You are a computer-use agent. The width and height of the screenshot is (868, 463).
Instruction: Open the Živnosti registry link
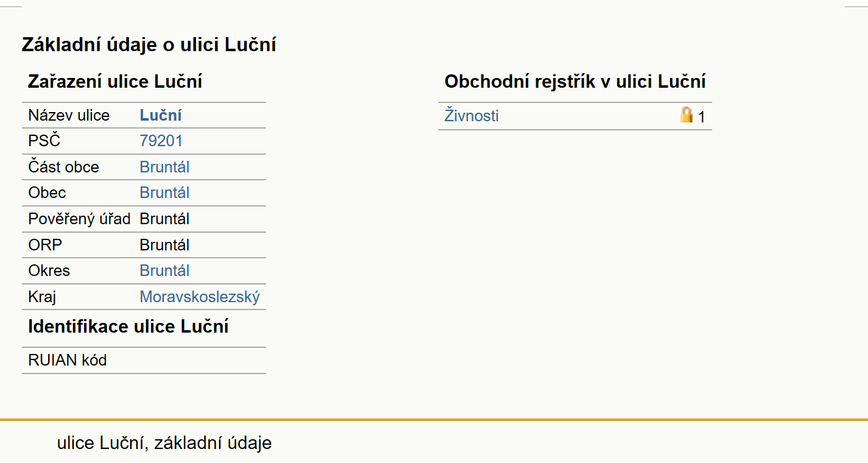(x=472, y=115)
